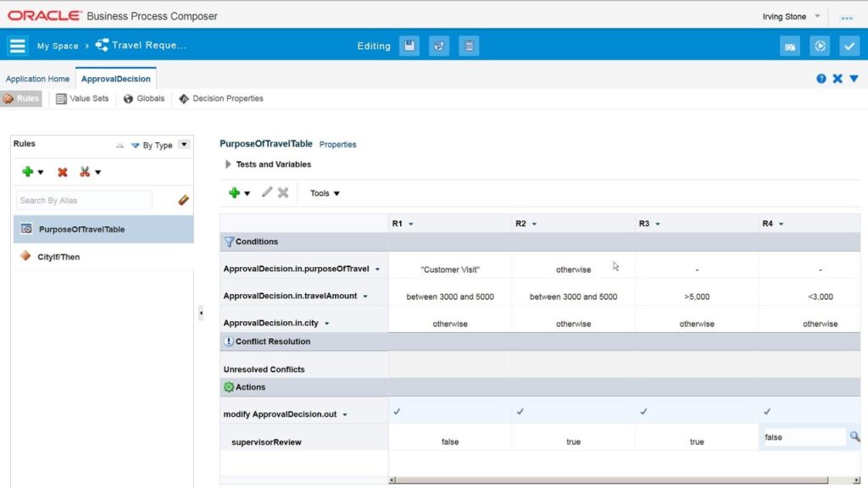The height and width of the screenshot is (488, 868).
Task: Open the cut icon dropdown arrow
Action: click(x=98, y=173)
